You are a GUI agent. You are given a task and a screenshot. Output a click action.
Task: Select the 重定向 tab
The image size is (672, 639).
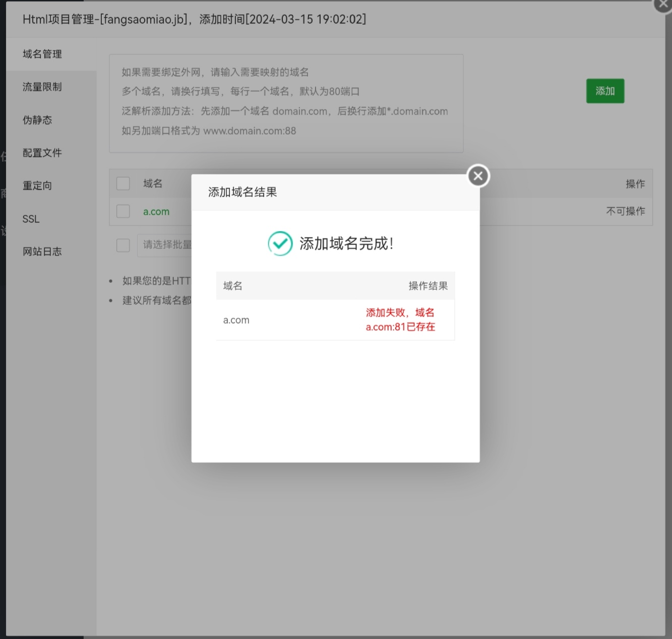pos(51,185)
